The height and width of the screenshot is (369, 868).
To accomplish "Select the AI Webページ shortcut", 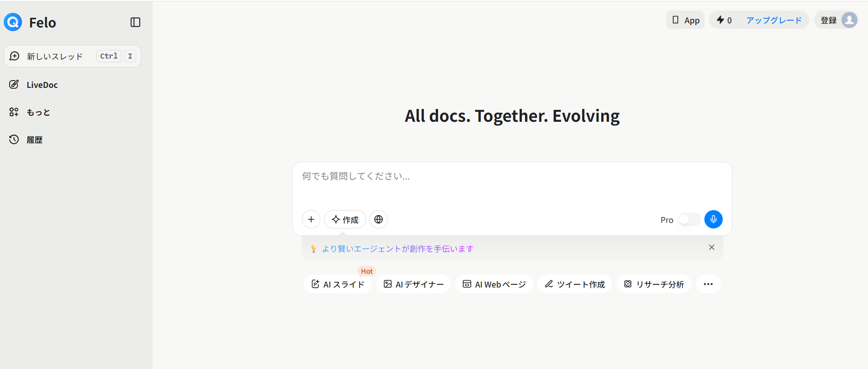I will 494,284.
